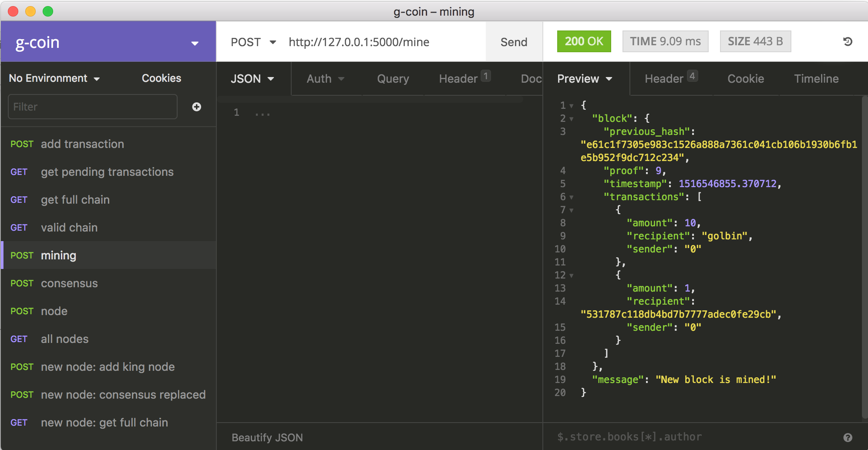
Task: Collapse the root object at line 1
Action: pos(572,106)
